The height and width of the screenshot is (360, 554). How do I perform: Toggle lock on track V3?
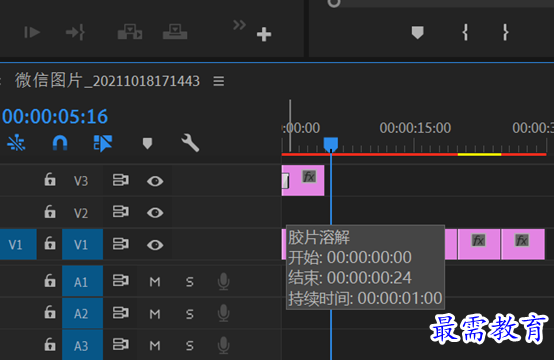[x=50, y=180]
